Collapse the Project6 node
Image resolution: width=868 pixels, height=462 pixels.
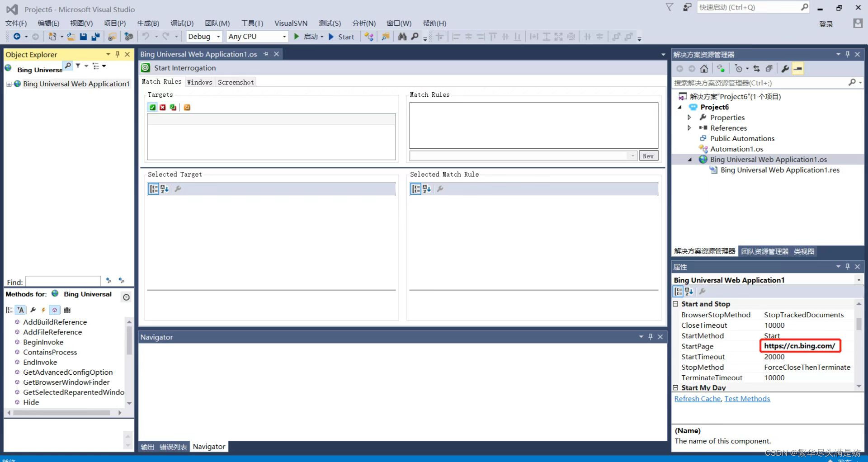(x=679, y=107)
